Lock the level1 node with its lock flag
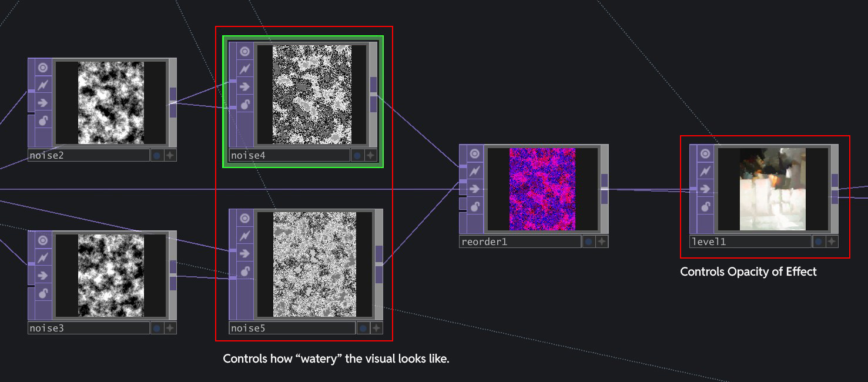The height and width of the screenshot is (382, 868). tap(705, 206)
